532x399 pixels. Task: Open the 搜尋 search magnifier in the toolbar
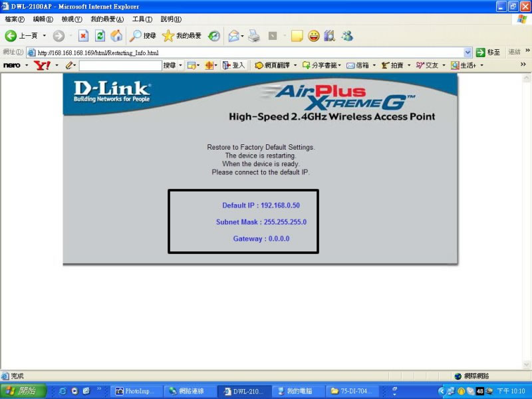click(142, 36)
